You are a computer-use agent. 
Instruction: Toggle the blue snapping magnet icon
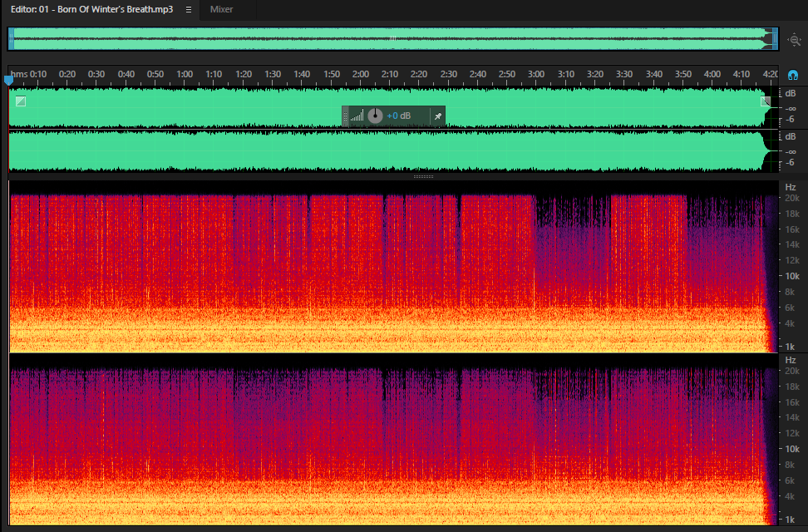793,76
